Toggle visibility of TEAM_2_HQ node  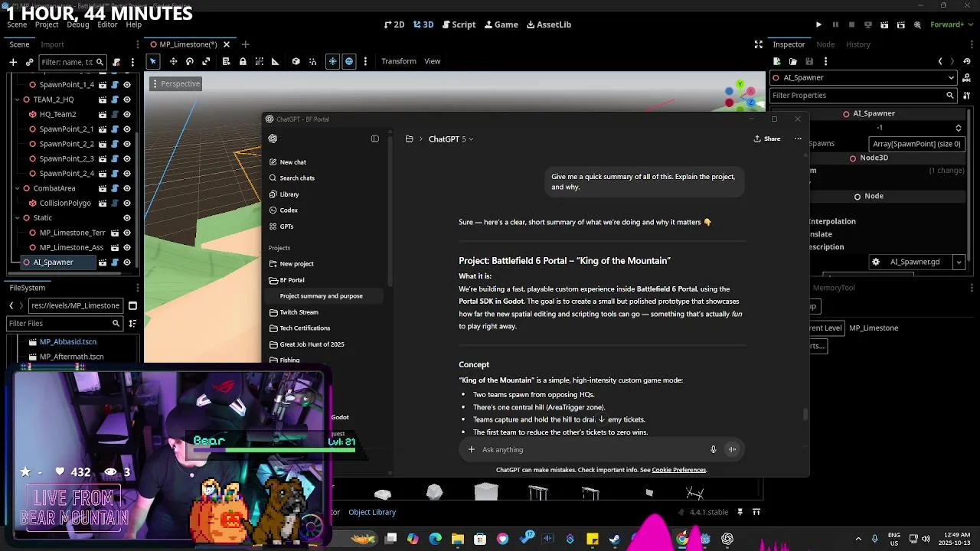[127, 99]
